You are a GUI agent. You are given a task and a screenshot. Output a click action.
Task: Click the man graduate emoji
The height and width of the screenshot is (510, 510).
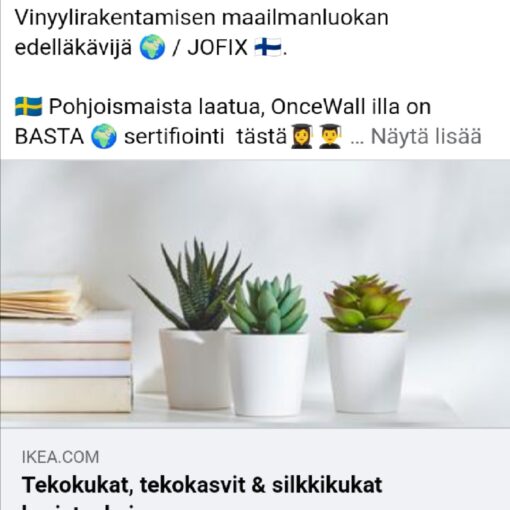(x=330, y=136)
